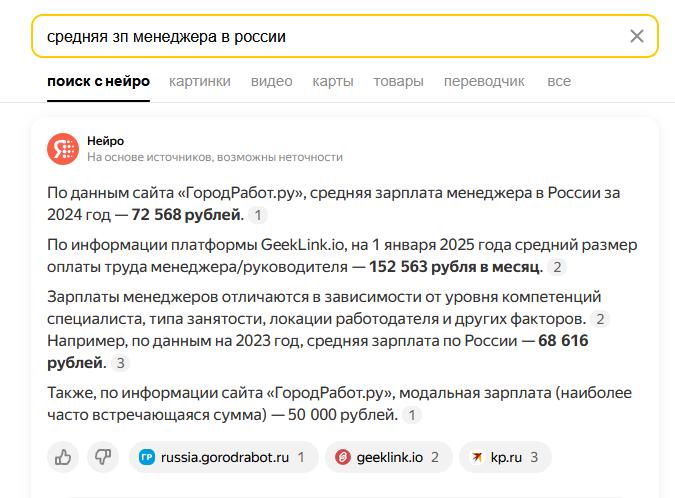
Task: Open the переводчик tab
Action: [x=484, y=81]
